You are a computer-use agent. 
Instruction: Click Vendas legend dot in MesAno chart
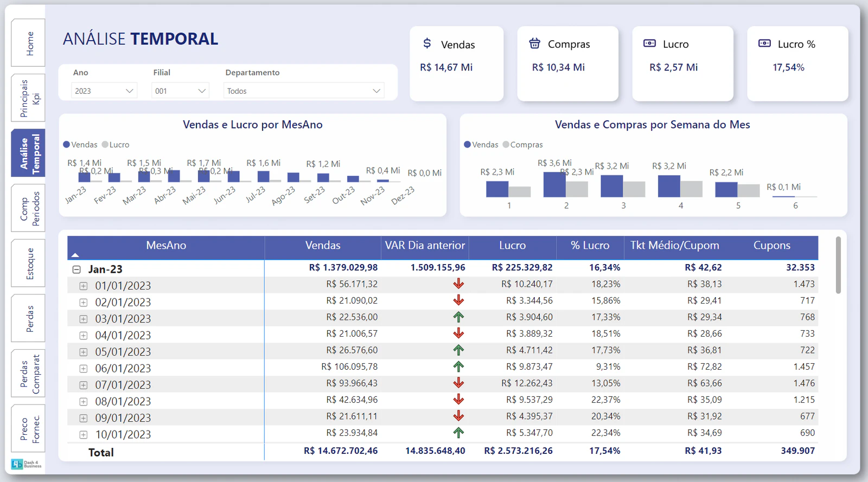[67, 145]
